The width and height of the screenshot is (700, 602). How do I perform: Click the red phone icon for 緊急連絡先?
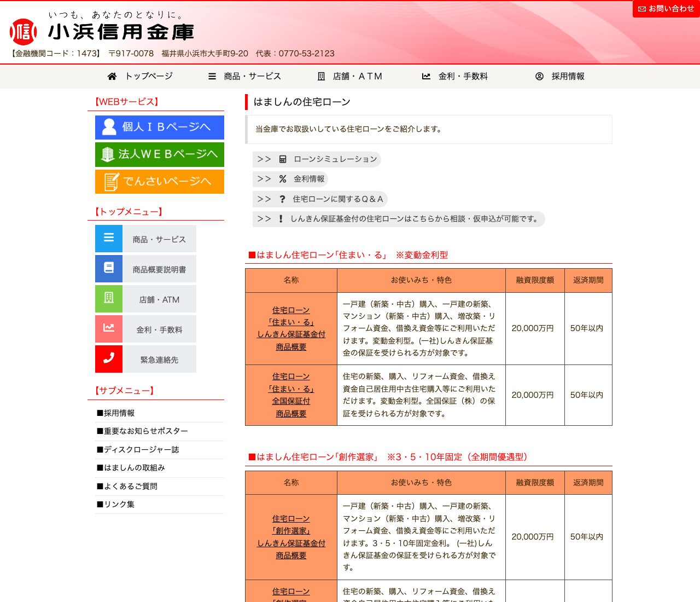tap(109, 358)
